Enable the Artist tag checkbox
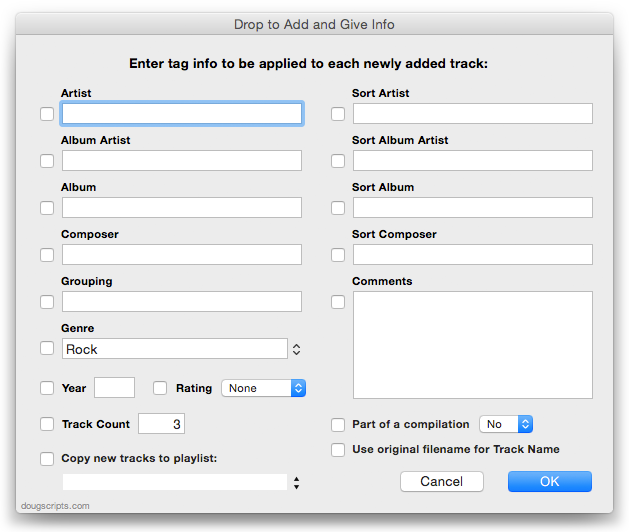Image resolution: width=629 pixels, height=532 pixels. [47, 114]
